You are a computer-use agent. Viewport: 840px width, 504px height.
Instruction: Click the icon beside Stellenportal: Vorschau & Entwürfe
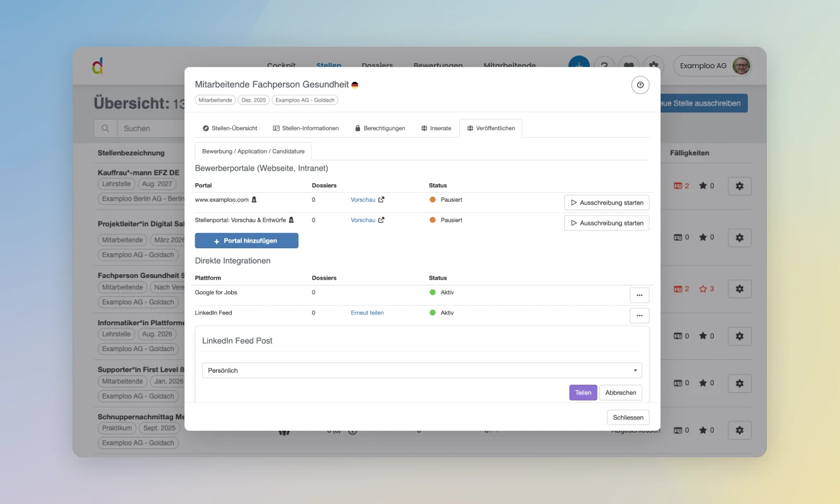[291, 220]
